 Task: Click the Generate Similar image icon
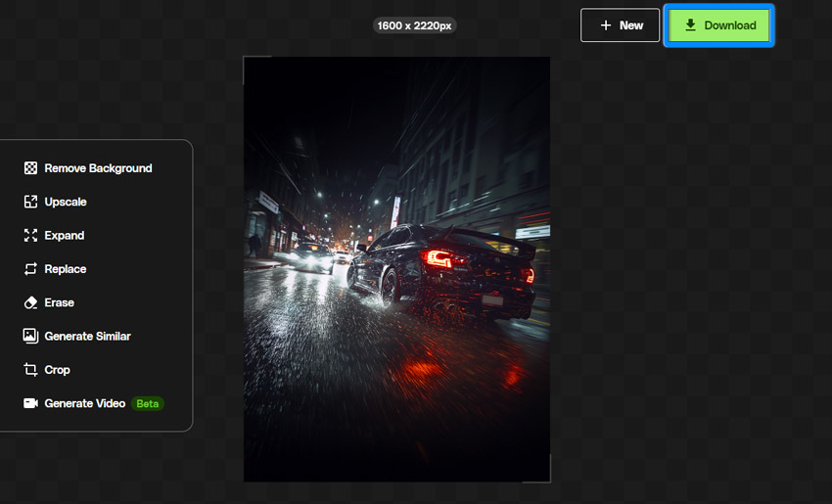[30, 336]
